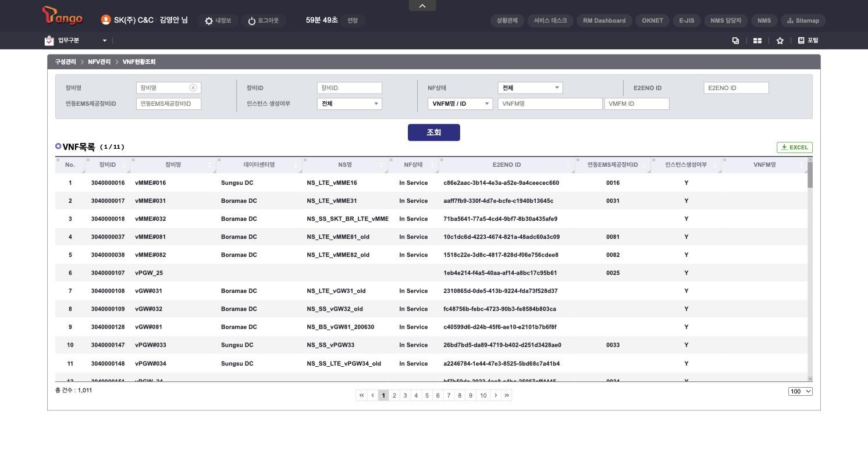Screen dimensions: 868x472
Task: Go to RM Dashboard
Action: point(604,21)
